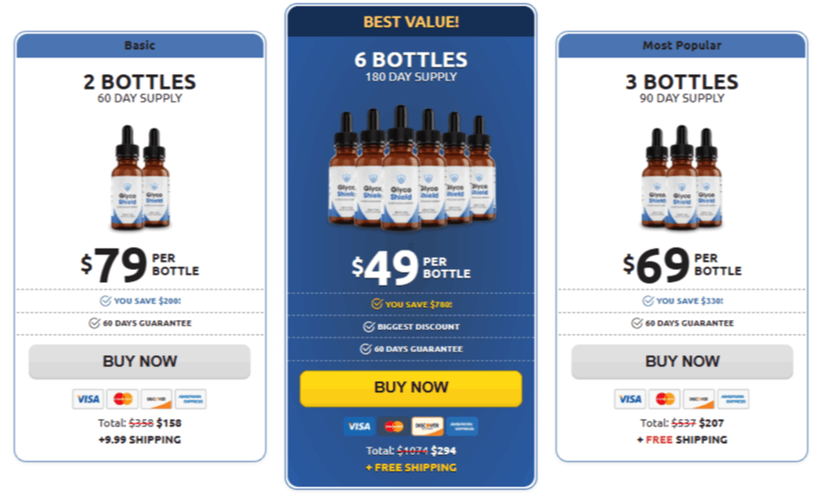This screenshot has width=822, height=504.
Task: Click the Discover card icon in 6 Bottles plan
Action: coord(427,426)
